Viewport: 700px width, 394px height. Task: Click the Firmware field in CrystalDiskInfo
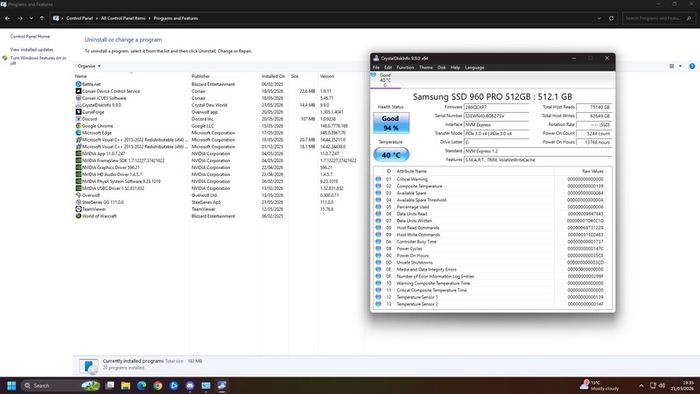pyautogui.click(x=496, y=107)
